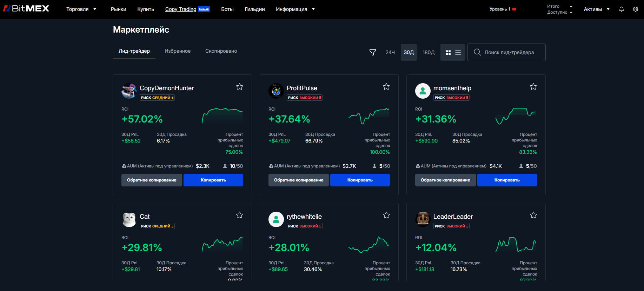Click Копировать for ProfitPulse
Image resolution: width=644 pixels, height=291 pixels.
click(360, 180)
